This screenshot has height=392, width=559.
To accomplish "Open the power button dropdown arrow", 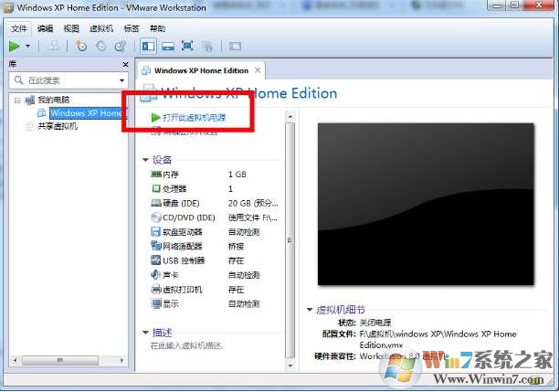I will (28, 46).
